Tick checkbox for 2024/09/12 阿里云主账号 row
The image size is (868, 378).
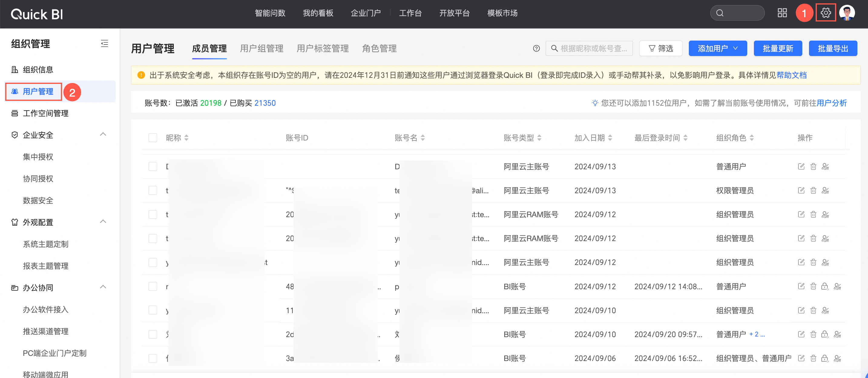153,262
